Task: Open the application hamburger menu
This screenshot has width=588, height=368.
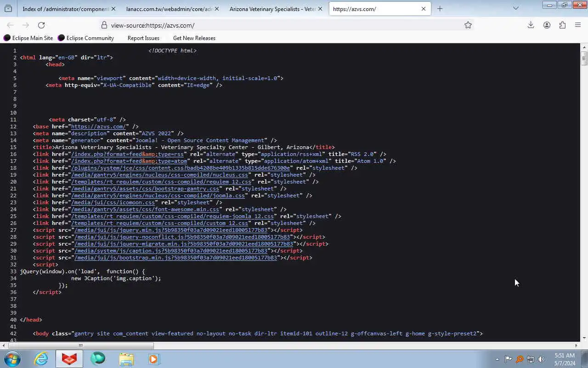Action: (578, 25)
